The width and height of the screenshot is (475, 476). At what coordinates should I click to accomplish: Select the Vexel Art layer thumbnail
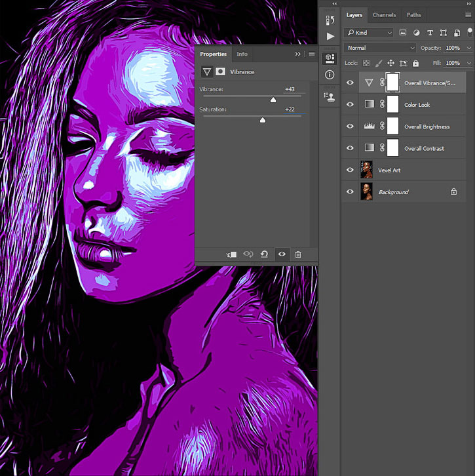[366, 170]
